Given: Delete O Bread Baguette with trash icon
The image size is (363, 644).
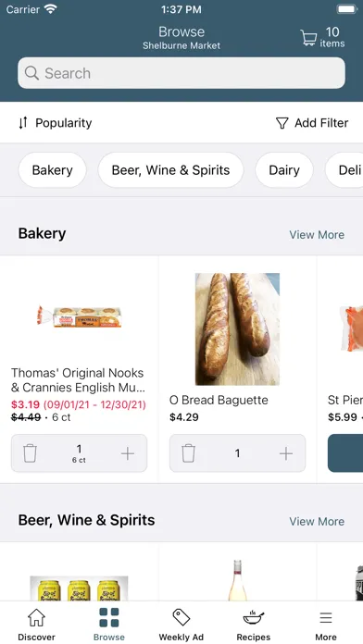Looking at the screenshot, I should 188,453.
